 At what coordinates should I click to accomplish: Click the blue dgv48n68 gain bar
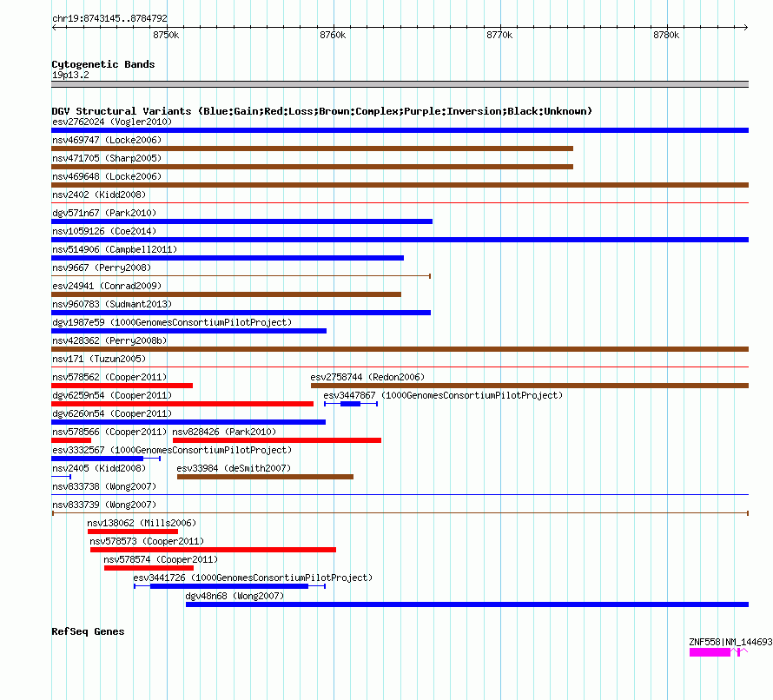click(x=467, y=604)
